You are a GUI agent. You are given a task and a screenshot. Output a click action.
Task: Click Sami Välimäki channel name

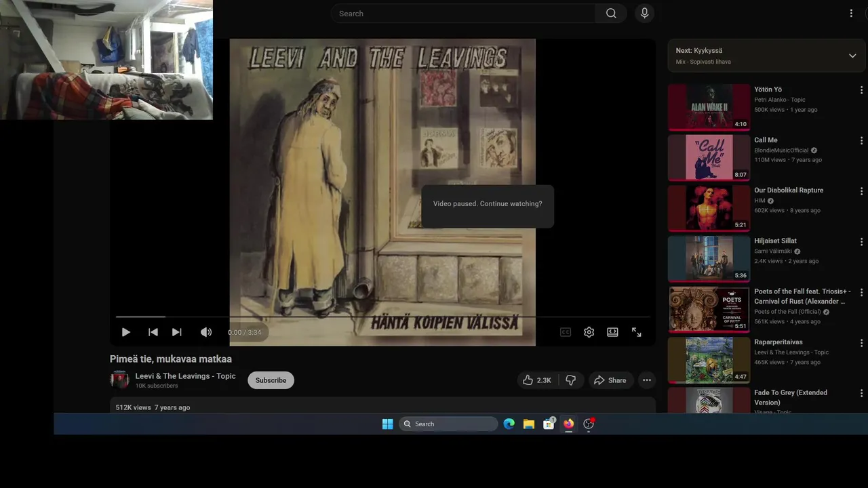click(x=772, y=251)
